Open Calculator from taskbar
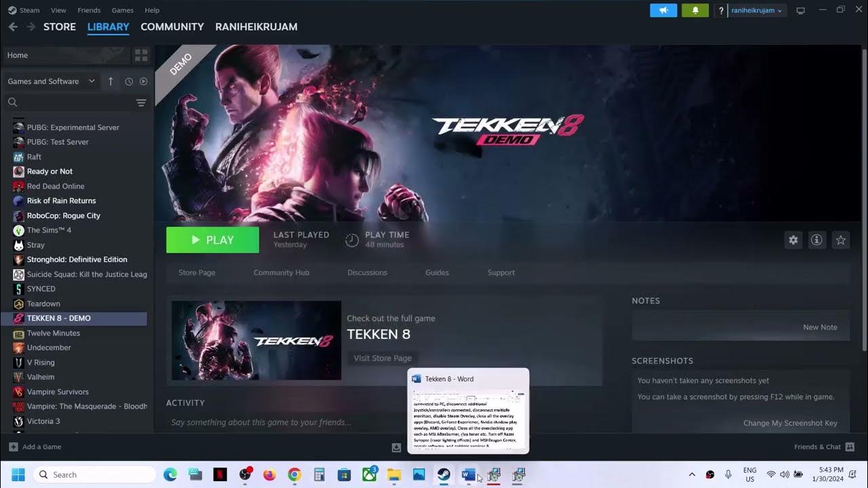The height and width of the screenshot is (488, 868). [319, 474]
